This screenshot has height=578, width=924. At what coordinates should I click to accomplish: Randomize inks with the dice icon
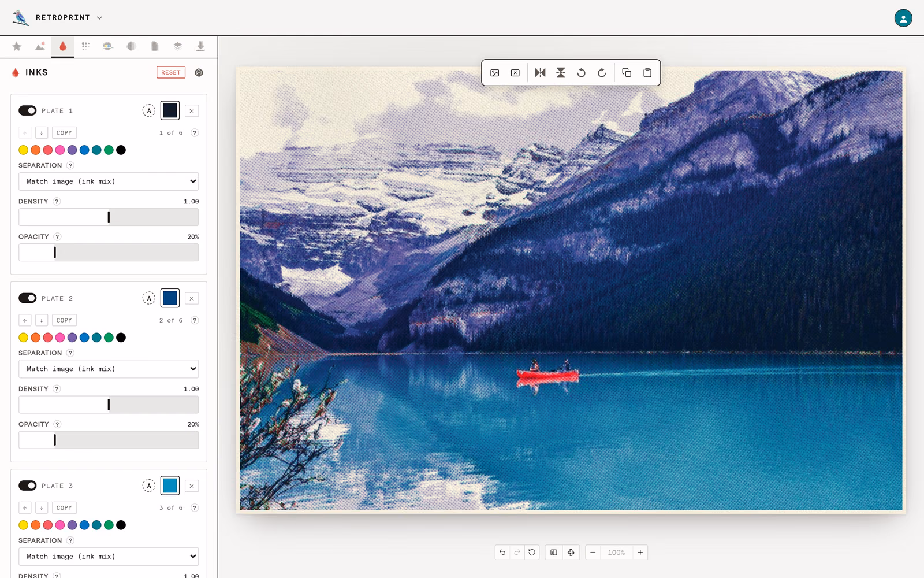pyautogui.click(x=199, y=72)
